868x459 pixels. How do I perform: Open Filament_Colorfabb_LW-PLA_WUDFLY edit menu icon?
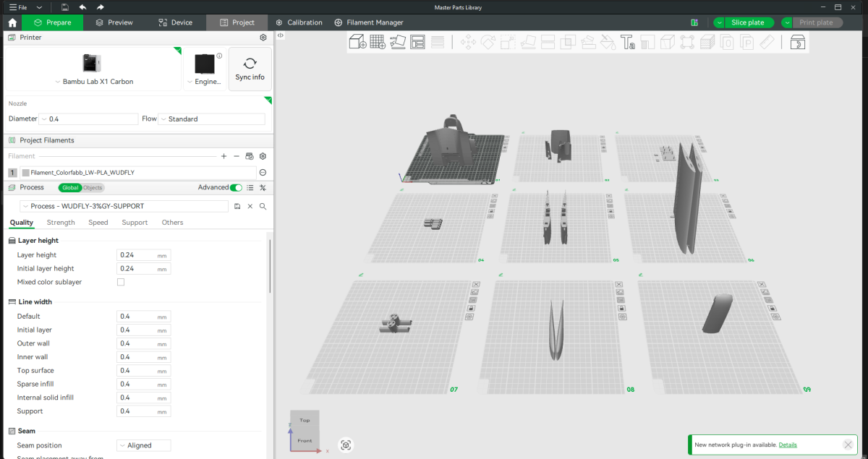(x=263, y=173)
